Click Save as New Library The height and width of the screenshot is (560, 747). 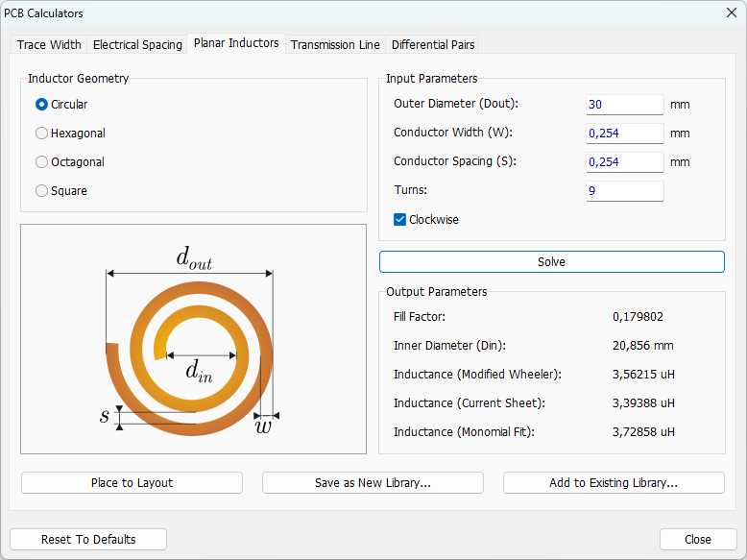pos(373,483)
